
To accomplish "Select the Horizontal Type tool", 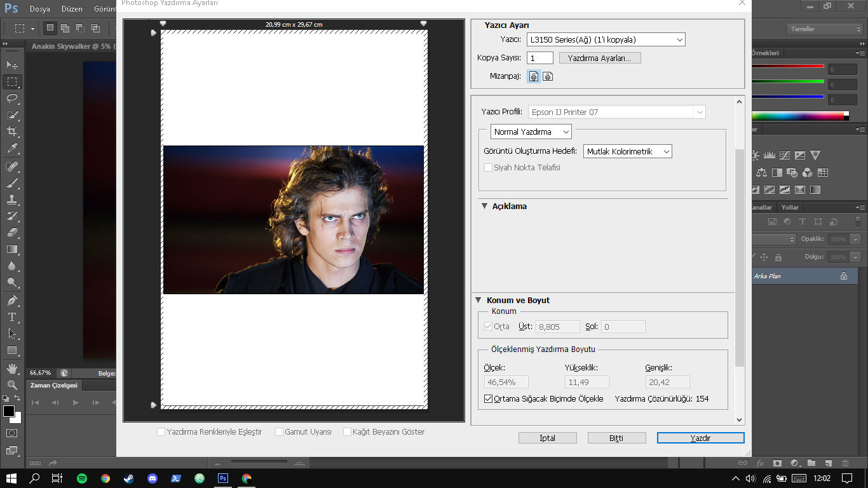I will tap(12, 316).
